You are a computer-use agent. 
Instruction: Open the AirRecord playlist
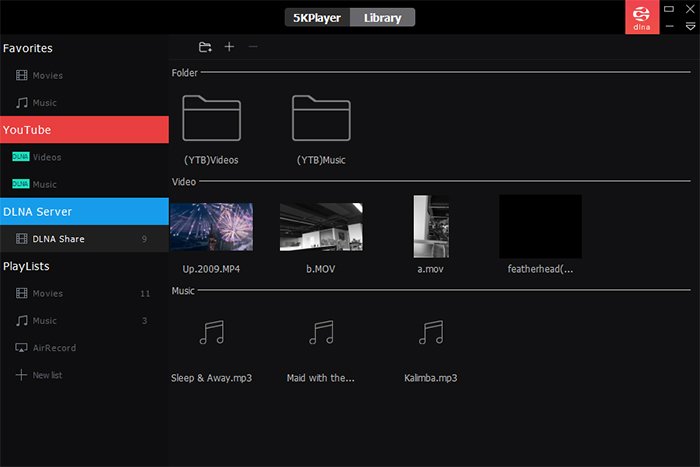pos(84,348)
